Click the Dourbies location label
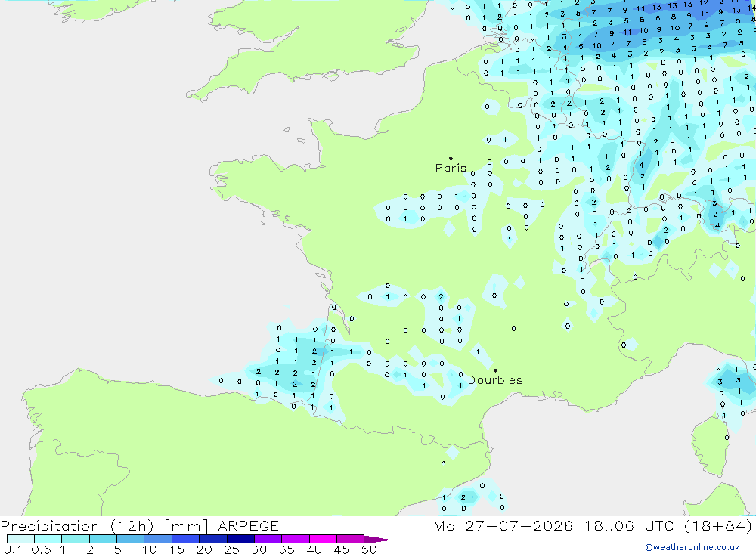Image resolution: width=756 pixels, height=554 pixels. point(495,380)
